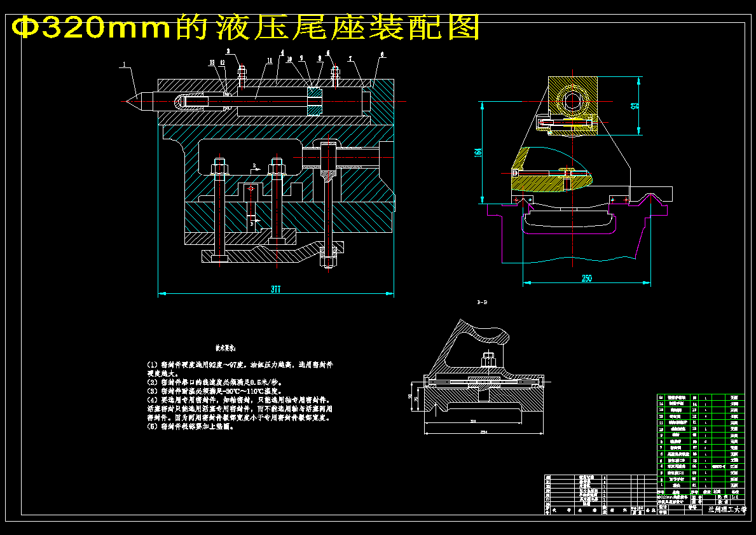Select the 'B-B' section view label
The height and width of the screenshot is (535, 756).
point(482,302)
